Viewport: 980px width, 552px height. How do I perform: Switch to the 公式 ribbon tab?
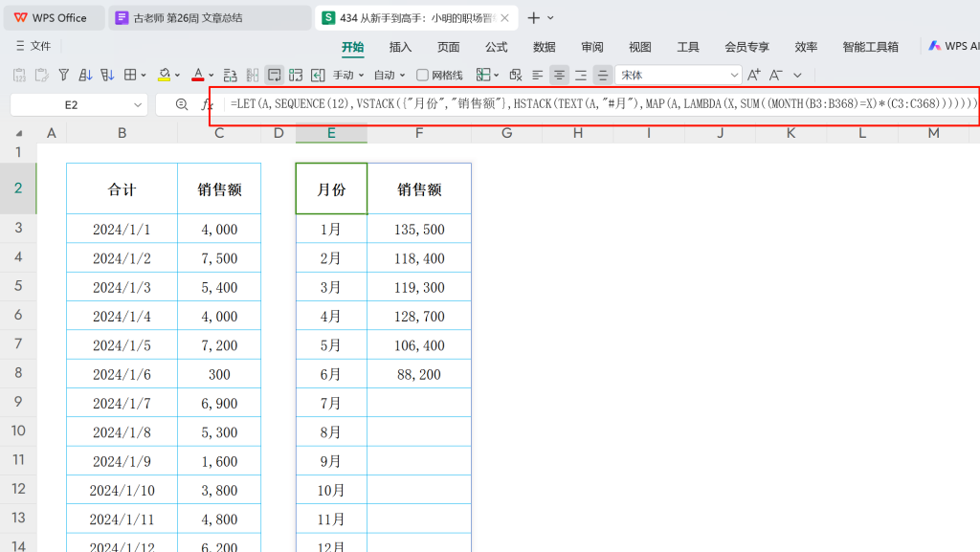pyautogui.click(x=497, y=47)
